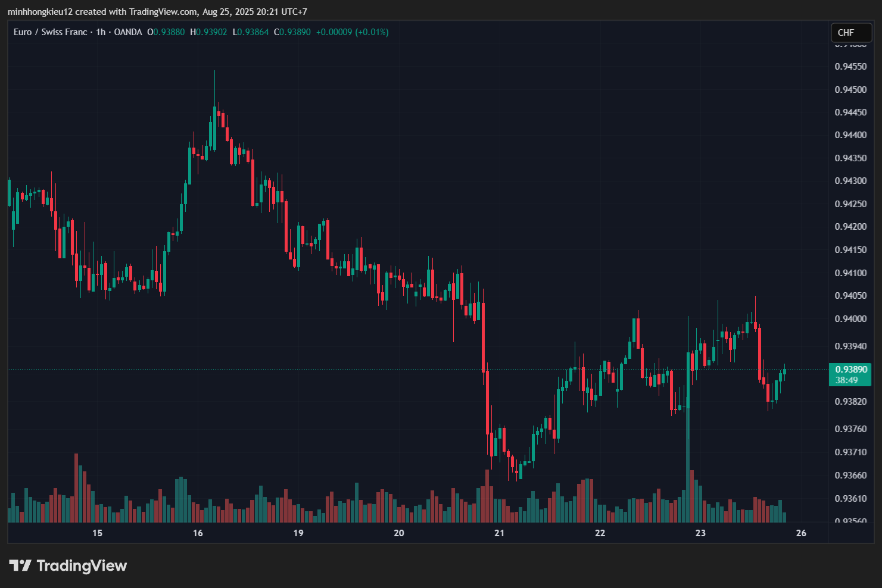Click the open value O0.93880
This screenshot has height=588, width=882.
click(166, 32)
